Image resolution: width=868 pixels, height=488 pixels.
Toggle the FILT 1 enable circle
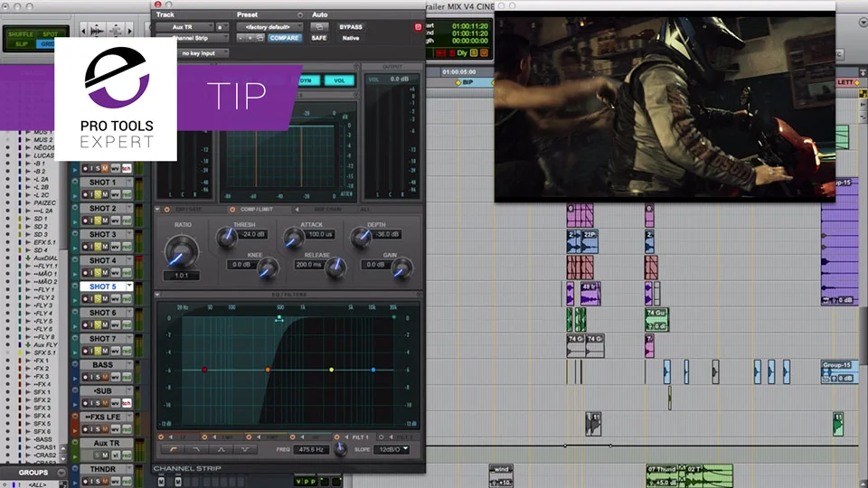tap(336, 437)
